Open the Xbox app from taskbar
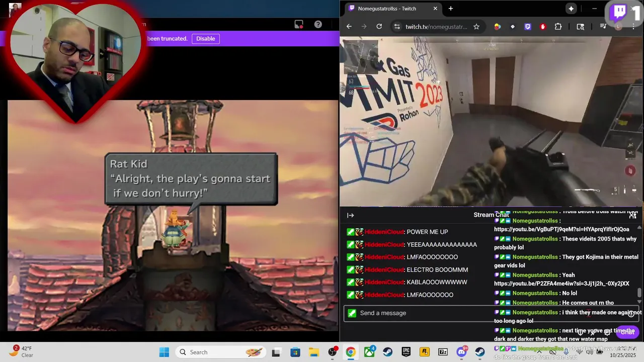644x362 pixels. (x=370, y=352)
